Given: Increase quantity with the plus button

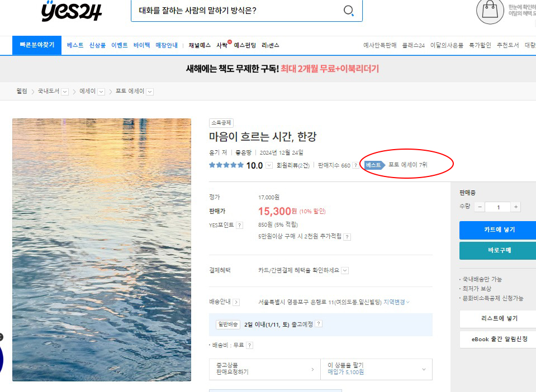Looking at the screenshot, I should [x=516, y=207].
